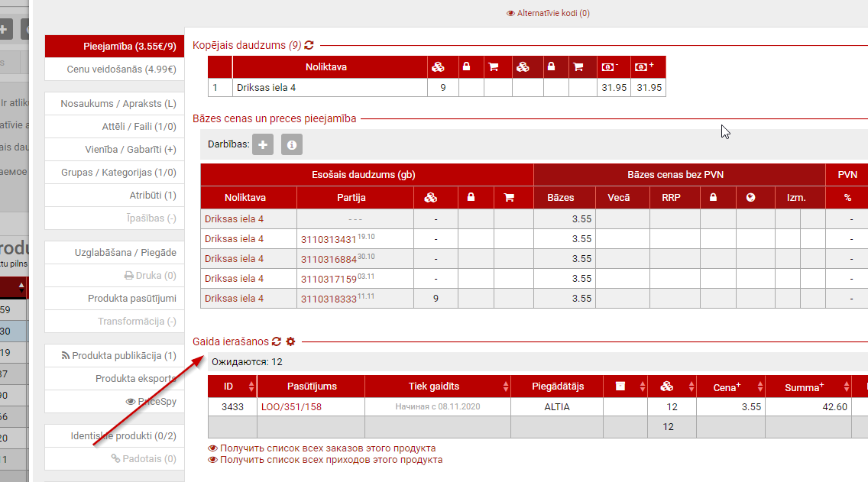
Task: Open batch 3110318333 warehouse link Driksas iela 4
Action: click(x=234, y=299)
